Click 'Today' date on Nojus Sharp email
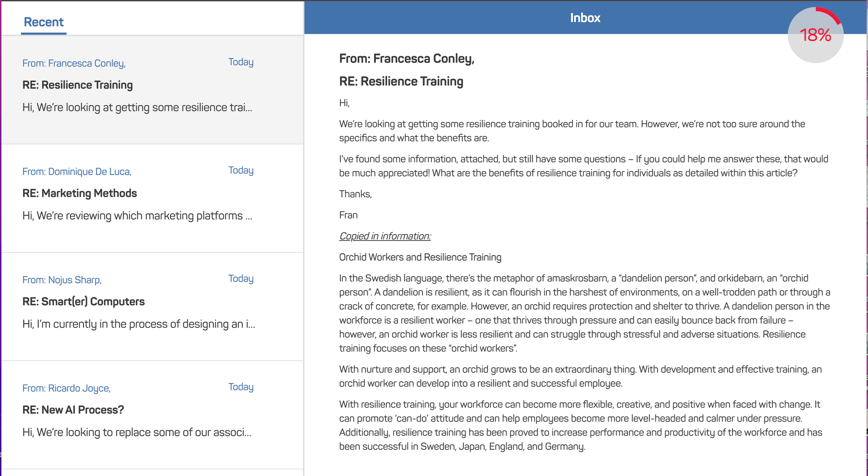 coord(241,278)
